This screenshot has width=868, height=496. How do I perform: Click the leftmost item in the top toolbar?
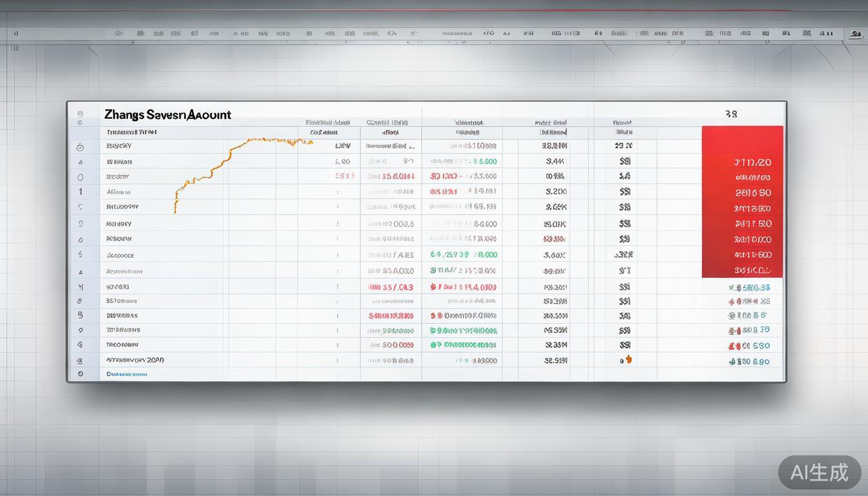coord(16,33)
